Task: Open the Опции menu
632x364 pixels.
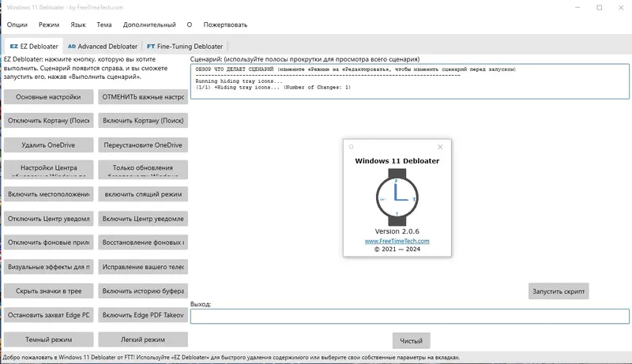Action: [x=17, y=24]
